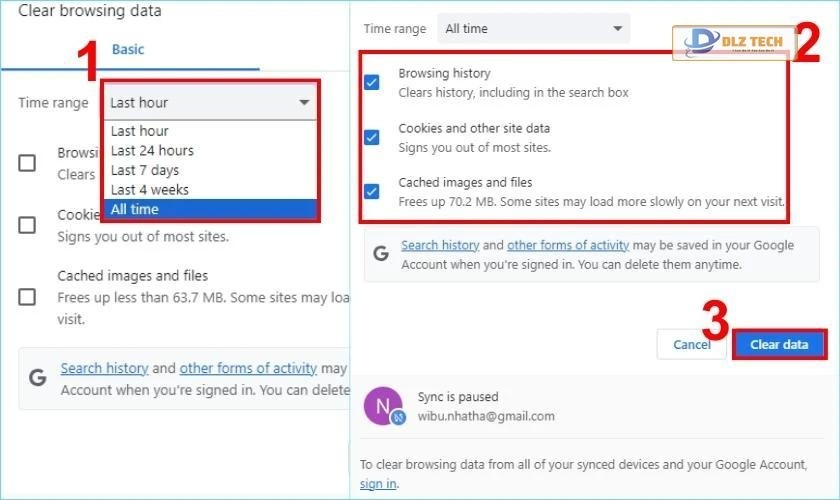Select All time in dropdown list
840x500 pixels.
(x=210, y=209)
